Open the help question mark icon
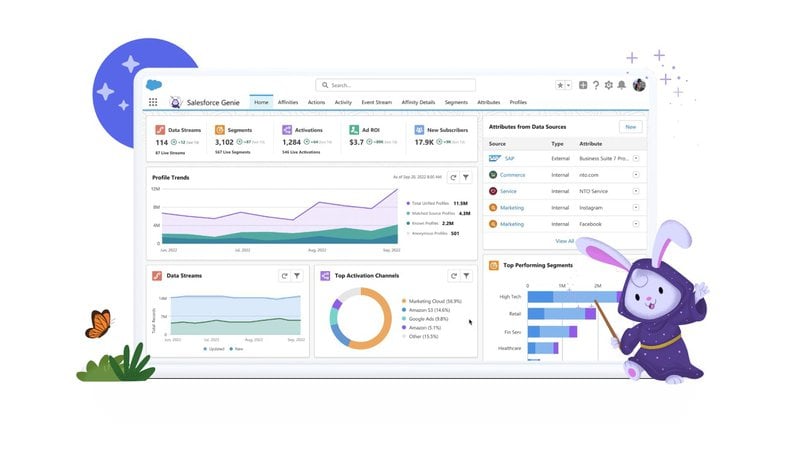Image resolution: width=800 pixels, height=450 pixels. (x=595, y=85)
